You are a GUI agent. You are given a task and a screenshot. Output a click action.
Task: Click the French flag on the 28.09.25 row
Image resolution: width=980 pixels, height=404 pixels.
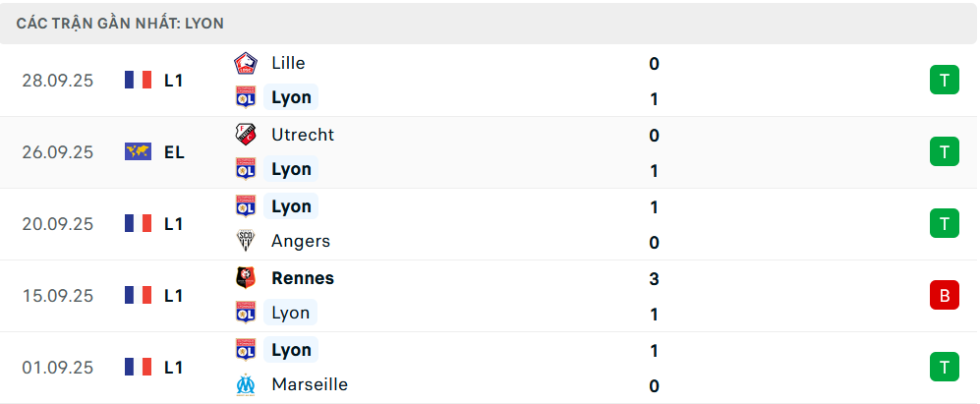138,81
